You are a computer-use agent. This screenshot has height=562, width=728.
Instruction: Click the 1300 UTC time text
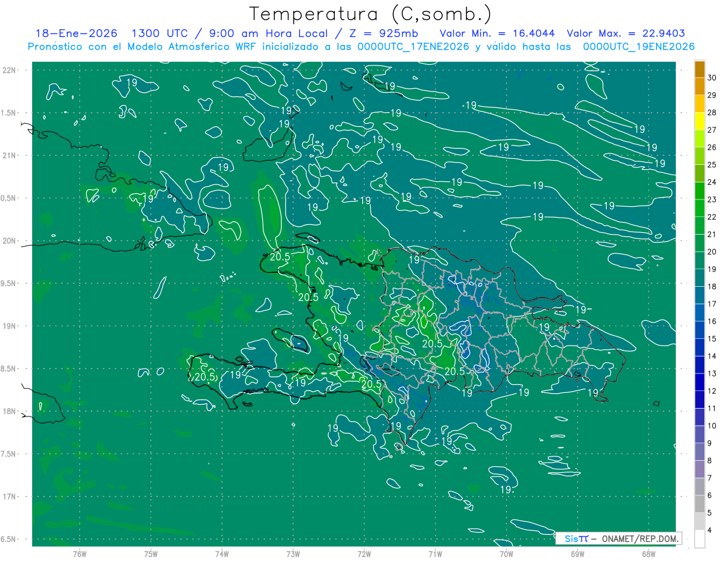tap(161, 33)
